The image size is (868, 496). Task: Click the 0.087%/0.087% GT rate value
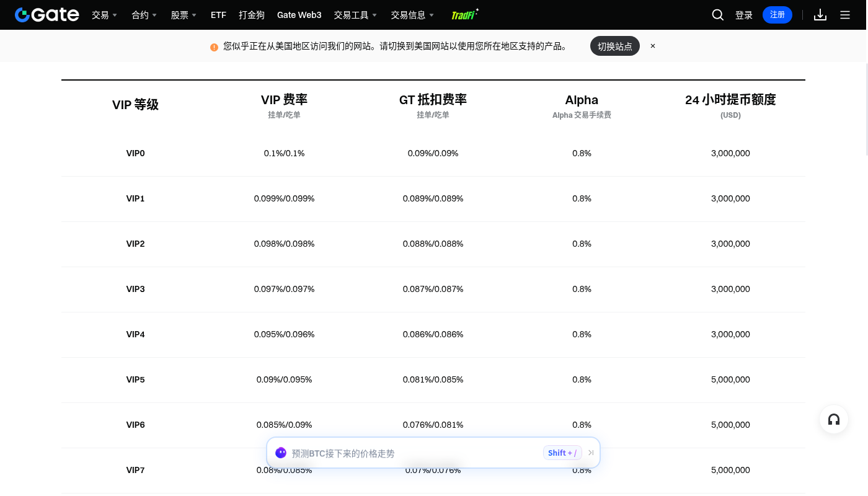[433, 289]
